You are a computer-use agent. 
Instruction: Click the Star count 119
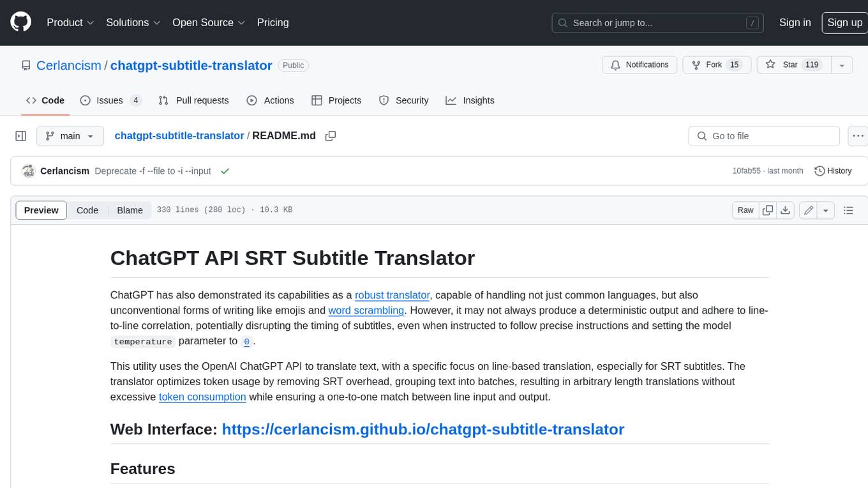point(812,65)
